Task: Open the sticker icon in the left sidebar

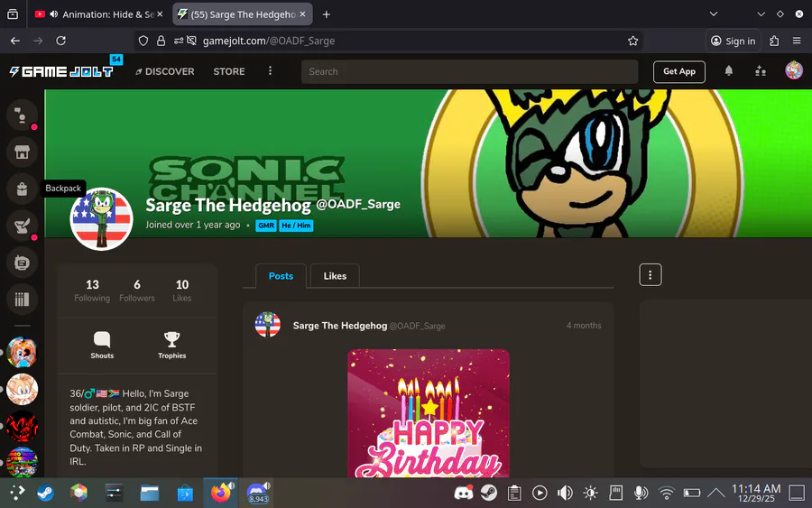Action: click(22, 263)
